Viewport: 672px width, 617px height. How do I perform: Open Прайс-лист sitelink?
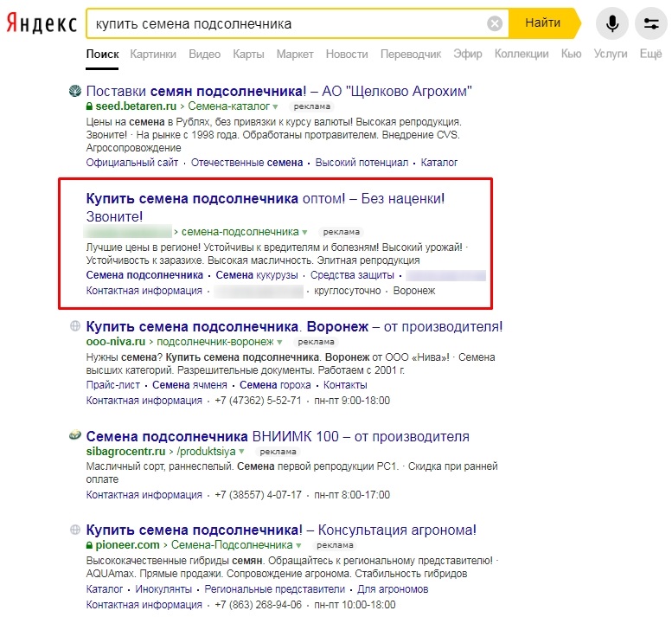[112, 384]
